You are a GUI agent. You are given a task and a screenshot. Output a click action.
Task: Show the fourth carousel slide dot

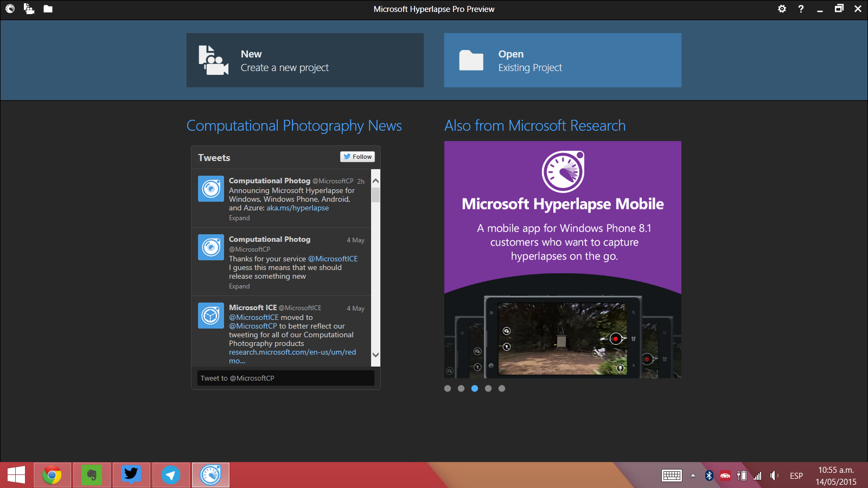[488, 388]
